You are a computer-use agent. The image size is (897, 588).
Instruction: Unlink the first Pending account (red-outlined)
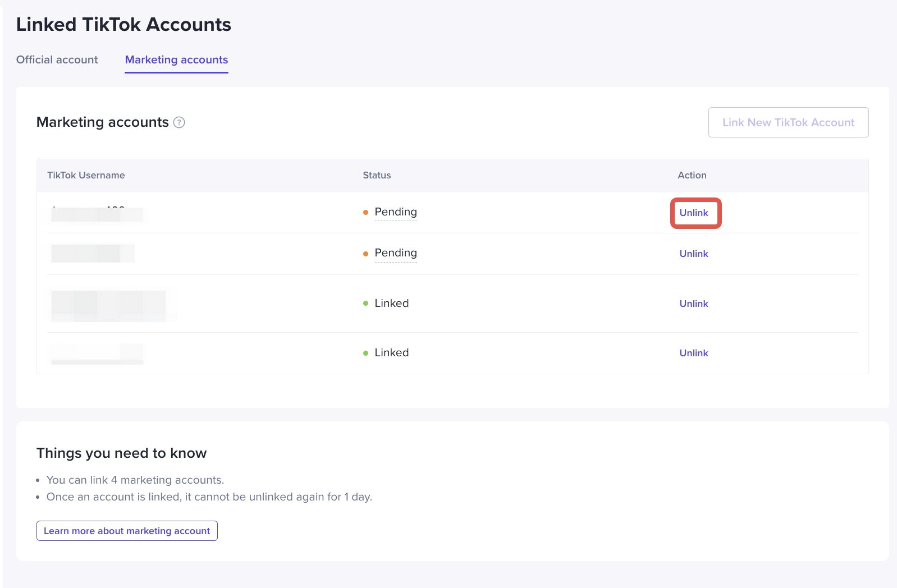[x=694, y=213]
